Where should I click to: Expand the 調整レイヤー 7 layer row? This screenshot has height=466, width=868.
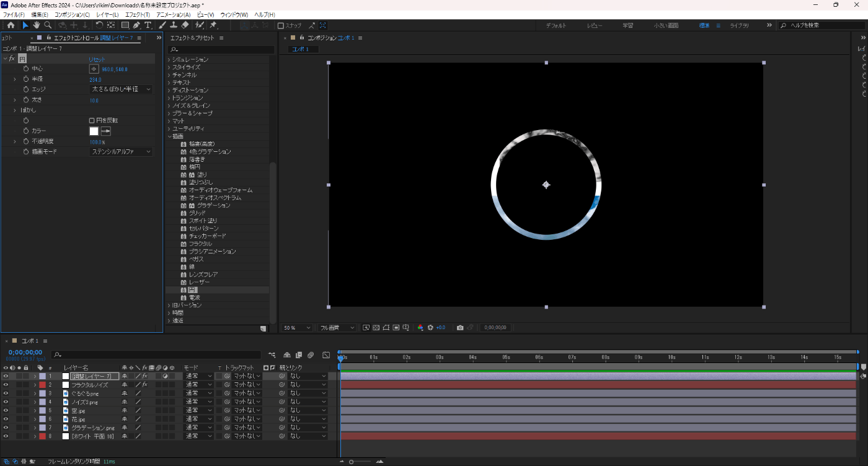point(35,376)
